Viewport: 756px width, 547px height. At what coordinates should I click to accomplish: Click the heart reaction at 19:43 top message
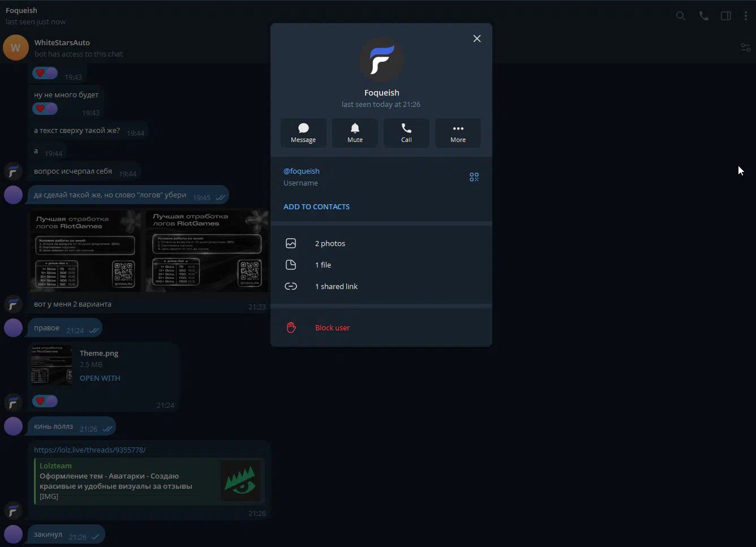tap(45, 72)
